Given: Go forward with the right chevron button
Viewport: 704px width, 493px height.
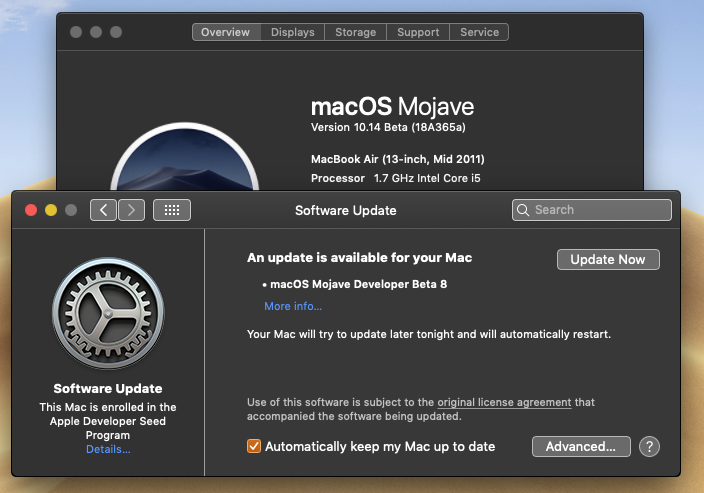Looking at the screenshot, I should (132, 210).
